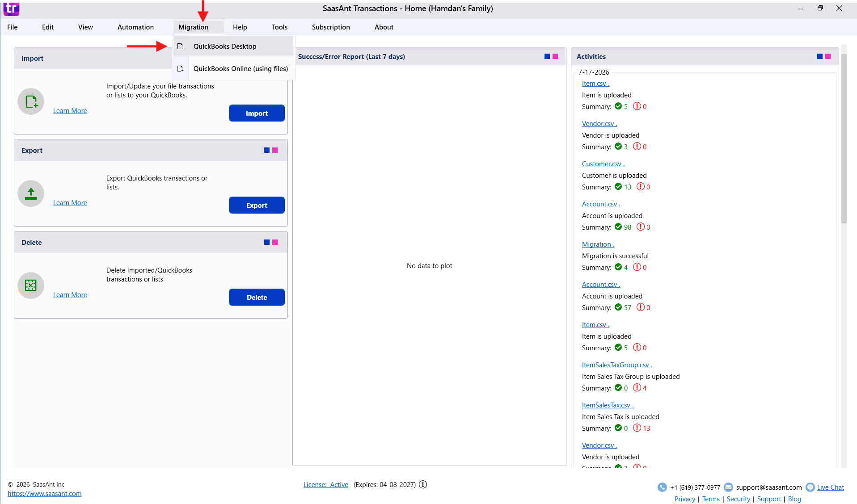Click the green check beside 57 in Account summary
Viewport: 857px width, 504px height.
pos(618,307)
